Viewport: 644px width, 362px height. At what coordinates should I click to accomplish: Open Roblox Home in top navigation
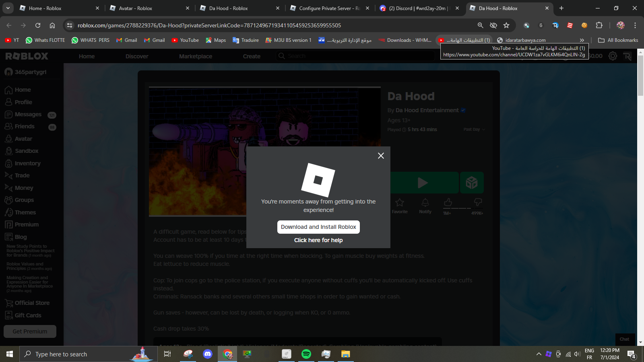pyautogui.click(x=87, y=56)
